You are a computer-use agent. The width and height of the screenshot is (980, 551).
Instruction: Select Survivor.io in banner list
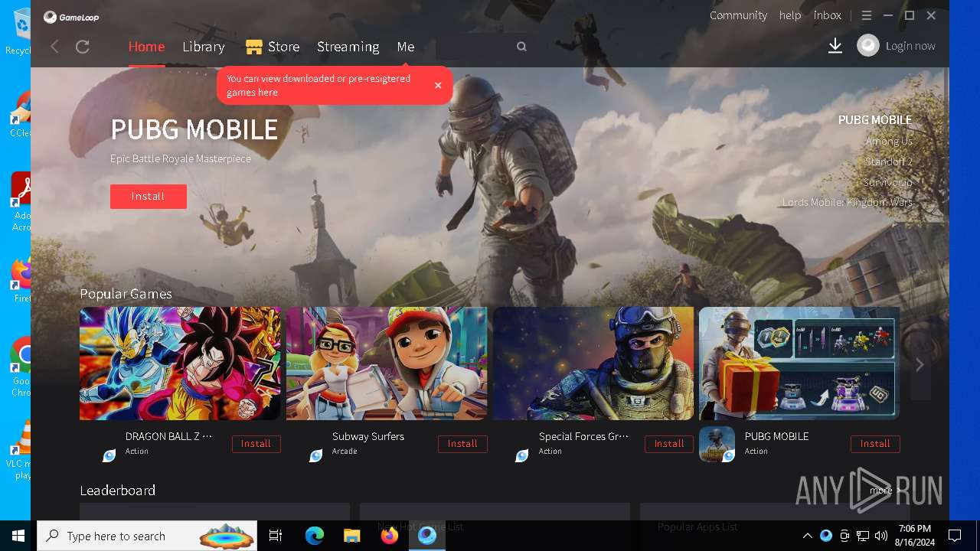[887, 182]
